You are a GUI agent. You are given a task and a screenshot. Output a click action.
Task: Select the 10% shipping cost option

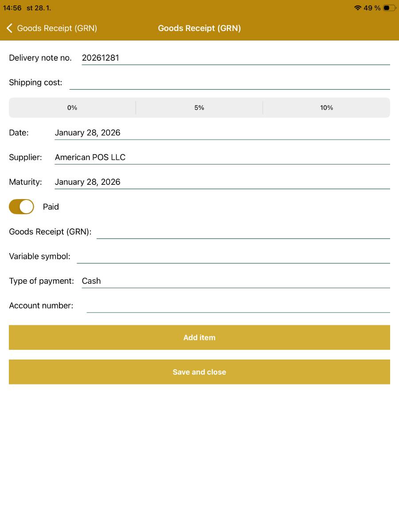coord(326,107)
